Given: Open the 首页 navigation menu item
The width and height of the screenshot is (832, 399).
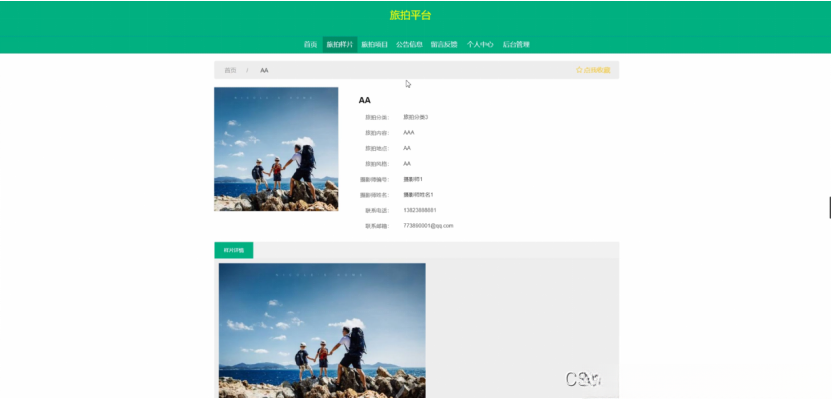Looking at the screenshot, I should point(310,45).
